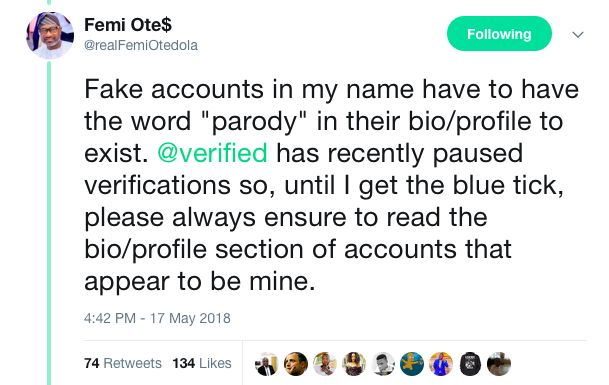Viewport: 609px width, 385px height.
Task: Click the tweet text about fake accounts
Action: pyautogui.click(x=331, y=185)
